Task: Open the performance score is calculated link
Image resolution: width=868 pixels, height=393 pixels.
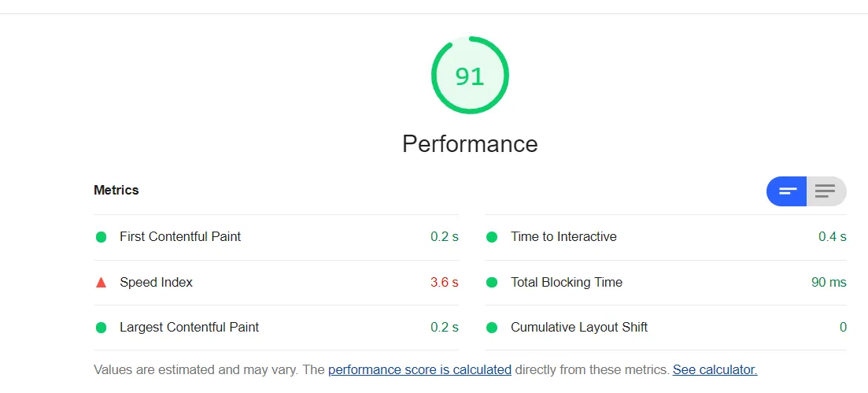Action: coord(419,369)
